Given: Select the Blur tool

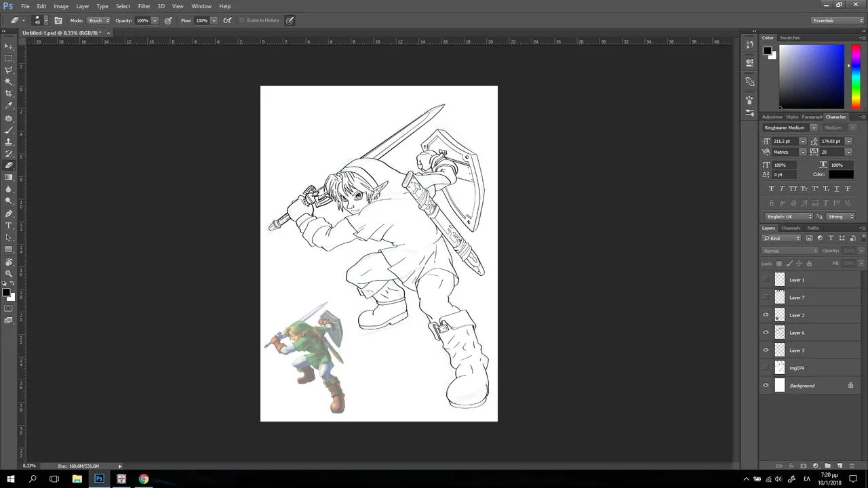Looking at the screenshot, I should (9, 189).
